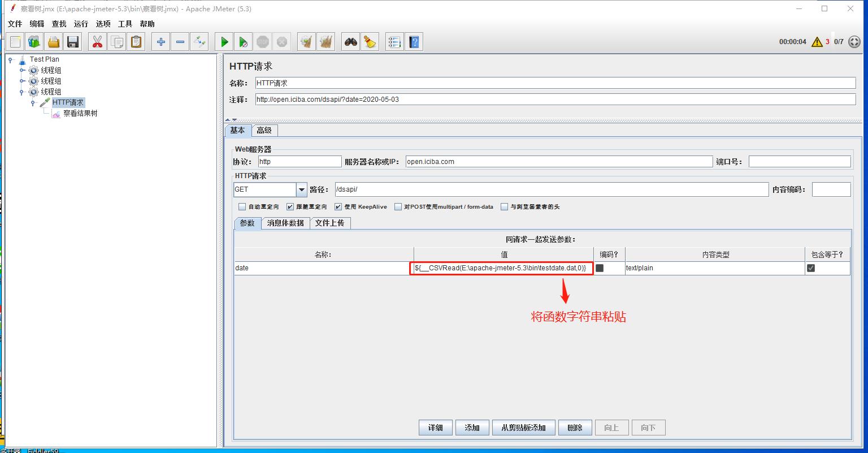Click the yellow warning triangle icon

point(817,42)
